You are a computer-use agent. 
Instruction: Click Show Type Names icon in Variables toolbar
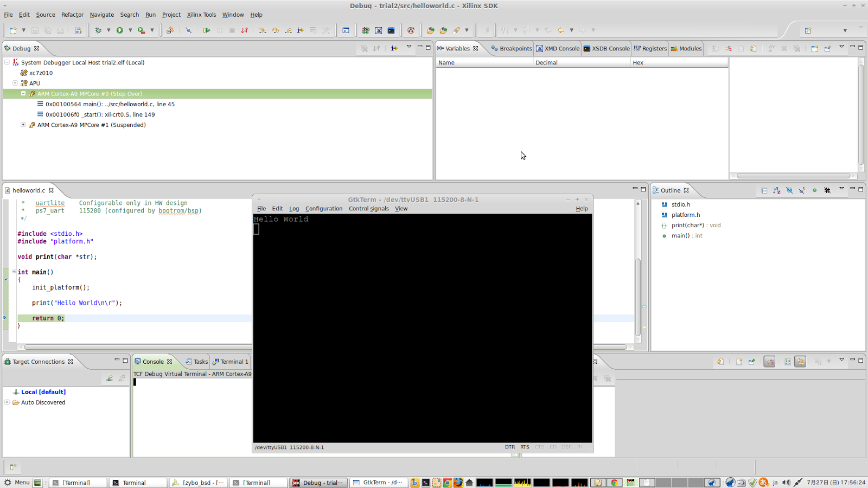tap(715, 48)
